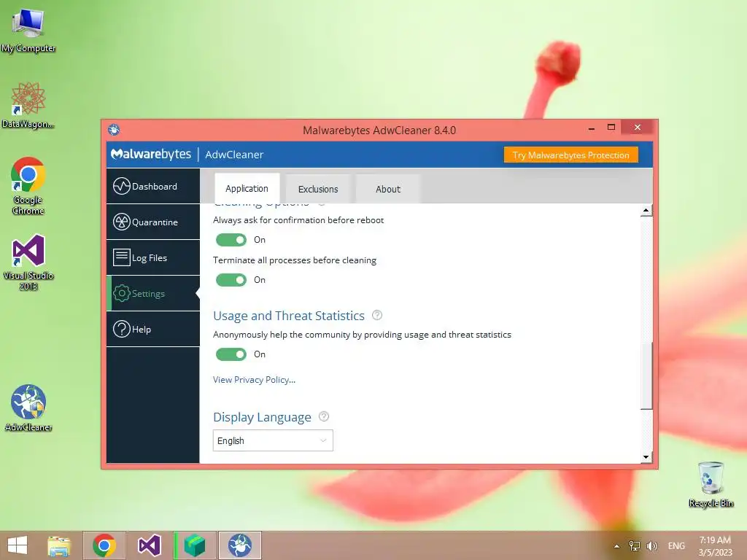Click the 'Anonymously help the community' description text

[x=362, y=334]
